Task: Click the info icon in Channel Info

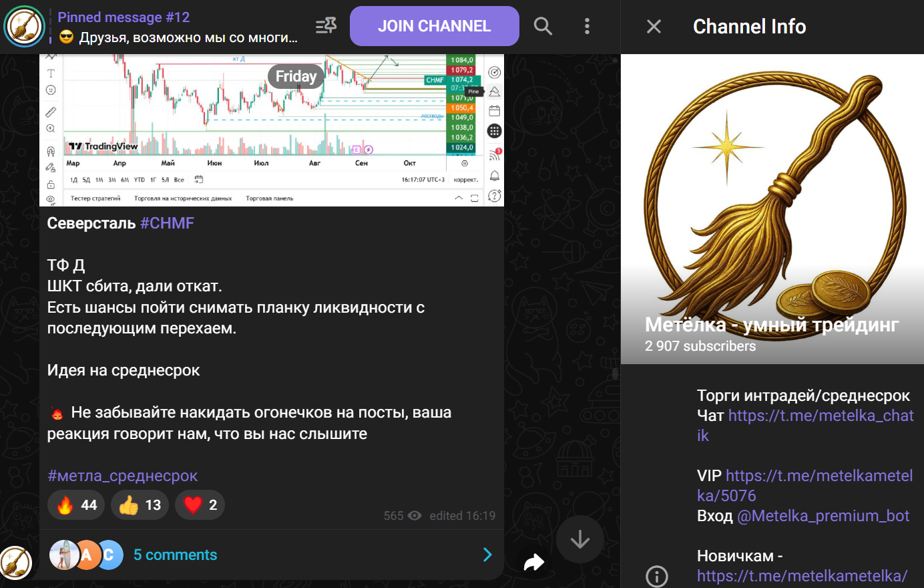Action: [x=656, y=576]
